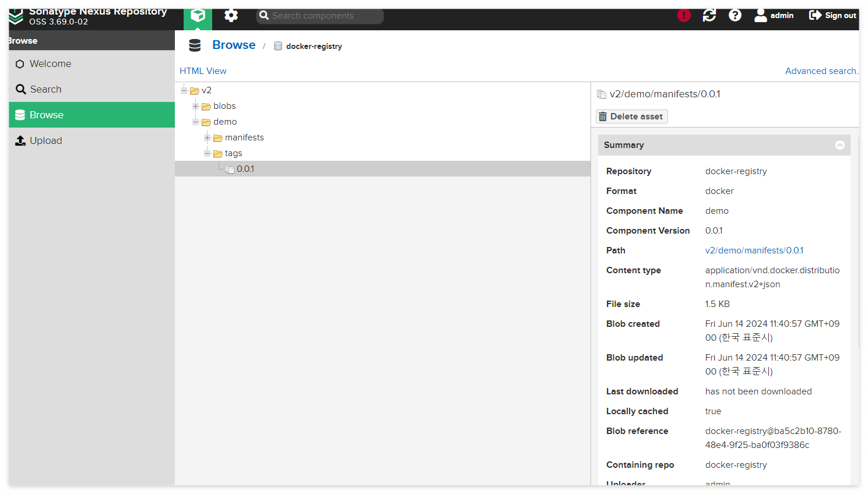Click the Containing repo value docker-registry
The height and width of the screenshot is (494, 868).
(736, 465)
